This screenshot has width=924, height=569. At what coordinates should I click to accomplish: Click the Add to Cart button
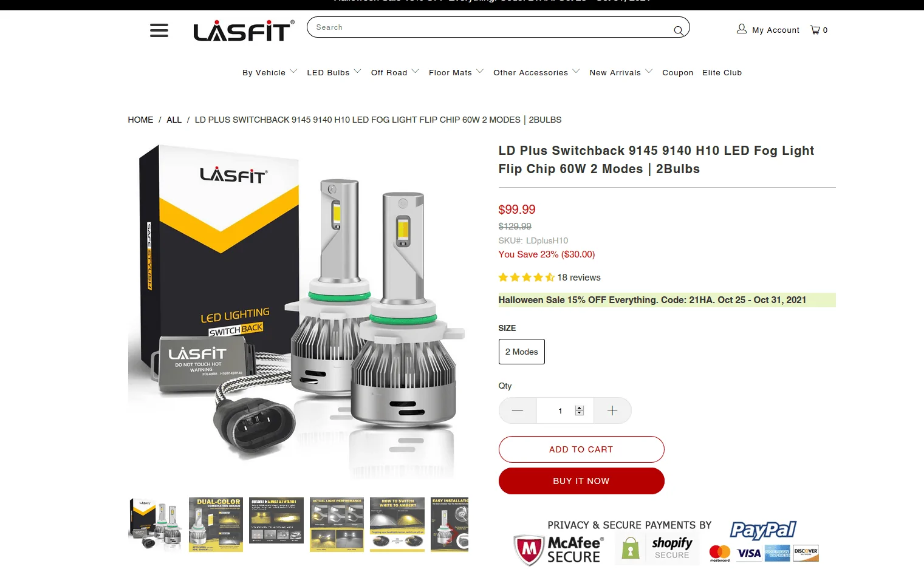pos(581,449)
